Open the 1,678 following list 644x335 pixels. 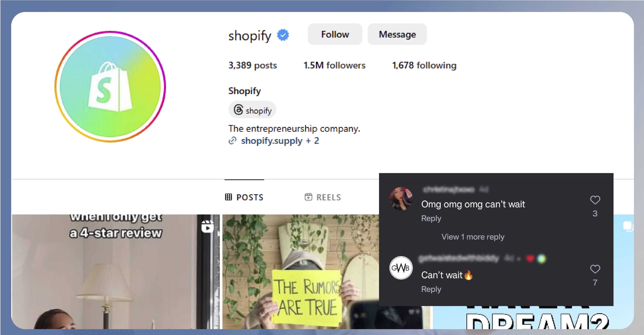pos(424,65)
